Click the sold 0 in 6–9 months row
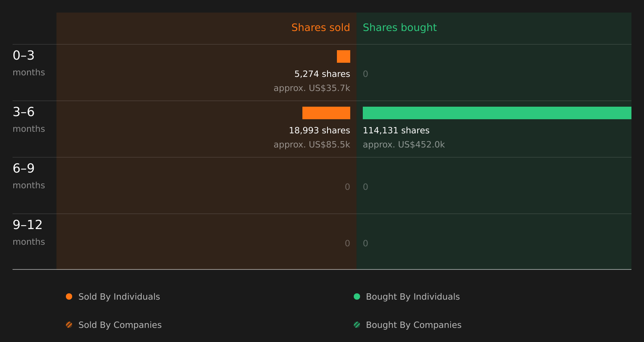644x342 pixels. click(x=347, y=187)
